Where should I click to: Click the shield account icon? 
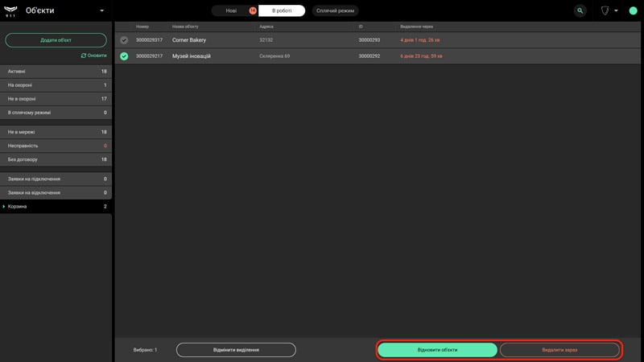click(x=605, y=10)
